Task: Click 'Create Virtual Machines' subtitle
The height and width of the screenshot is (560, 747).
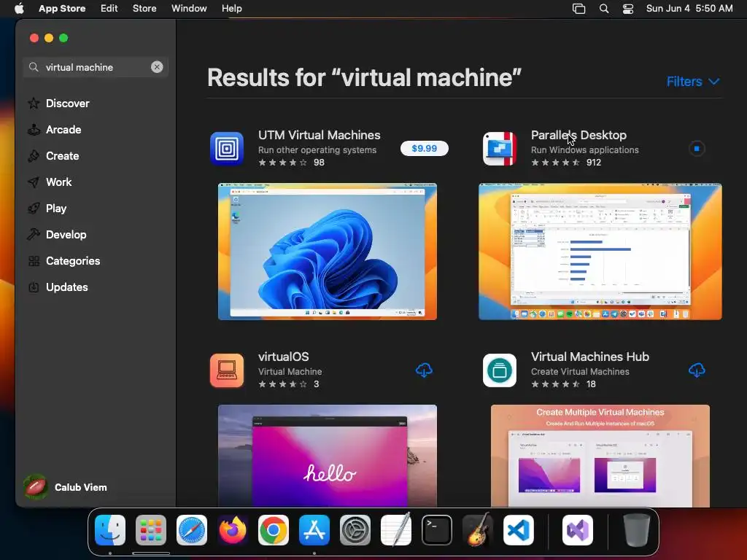Action: [x=580, y=372]
